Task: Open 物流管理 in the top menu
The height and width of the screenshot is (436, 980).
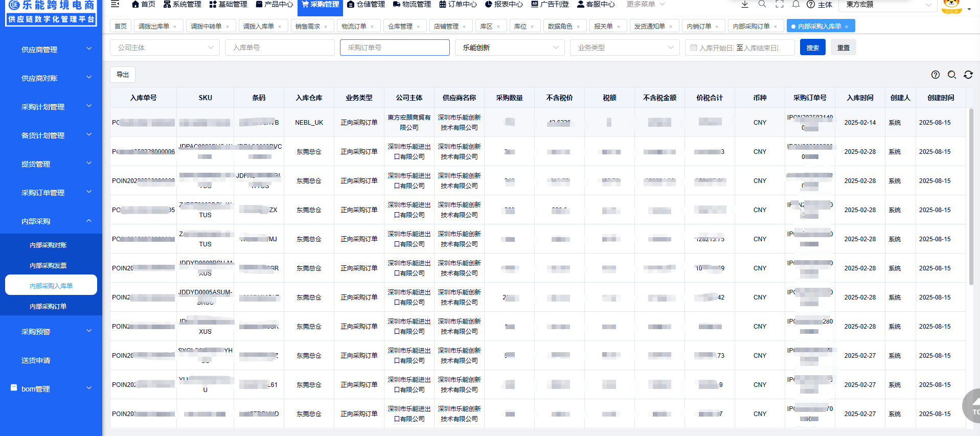Action: [x=412, y=4]
